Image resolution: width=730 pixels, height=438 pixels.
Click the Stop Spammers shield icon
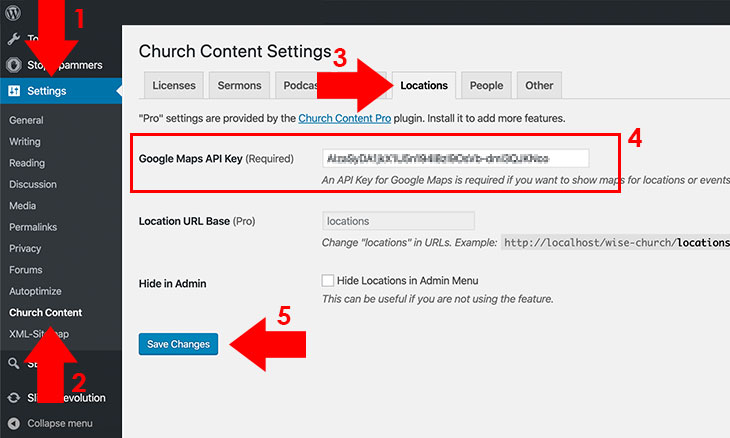coord(14,65)
